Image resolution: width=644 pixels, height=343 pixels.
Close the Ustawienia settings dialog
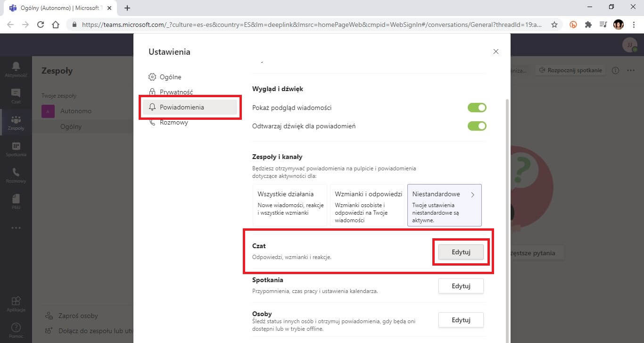coord(495,51)
